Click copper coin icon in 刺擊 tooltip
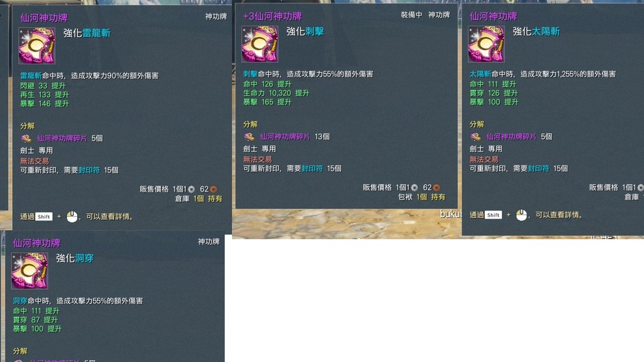Screen dimensions: 644x362 (437, 188)
